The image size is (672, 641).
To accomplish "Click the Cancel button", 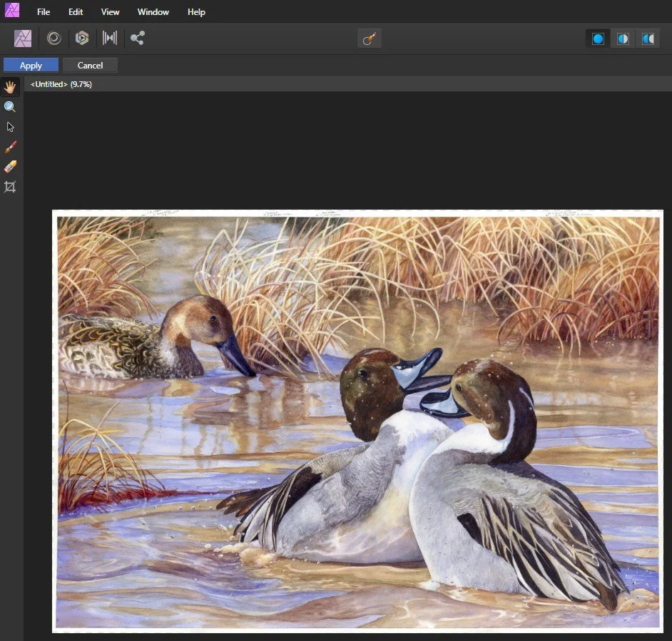I will point(90,65).
